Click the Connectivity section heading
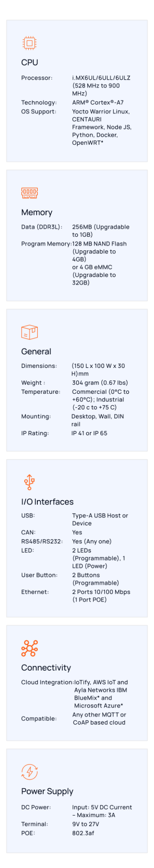 (46, 668)
